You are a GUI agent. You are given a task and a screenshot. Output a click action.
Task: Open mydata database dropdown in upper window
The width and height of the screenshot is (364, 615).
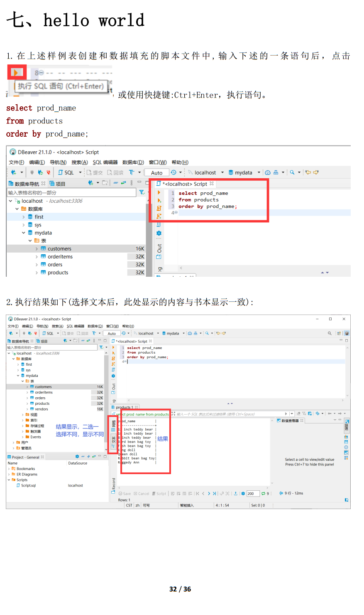click(x=259, y=172)
